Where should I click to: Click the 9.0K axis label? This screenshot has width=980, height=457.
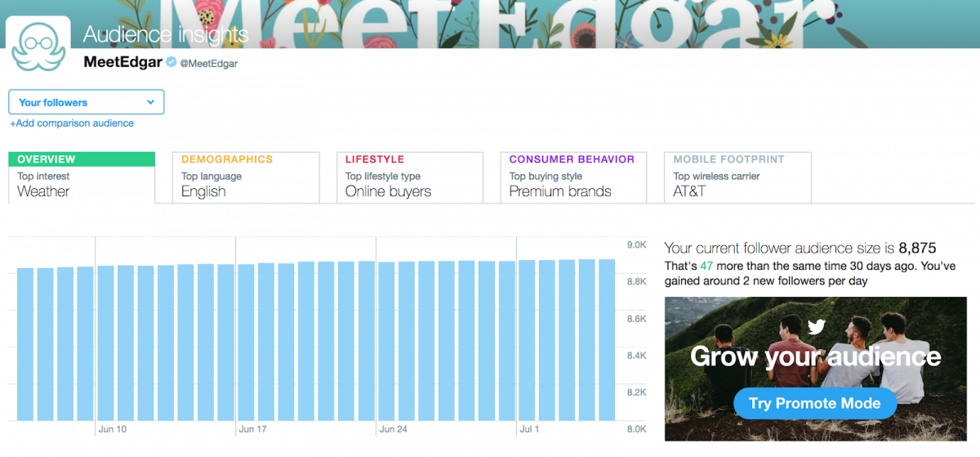[x=637, y=245]
